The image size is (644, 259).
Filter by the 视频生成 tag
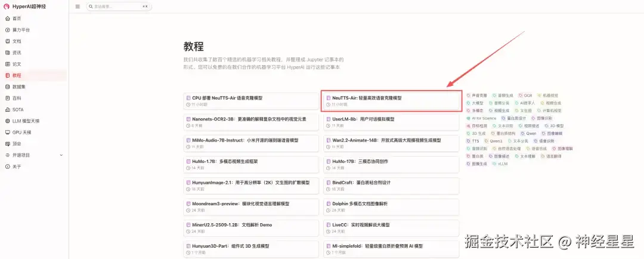pos(499,110)
